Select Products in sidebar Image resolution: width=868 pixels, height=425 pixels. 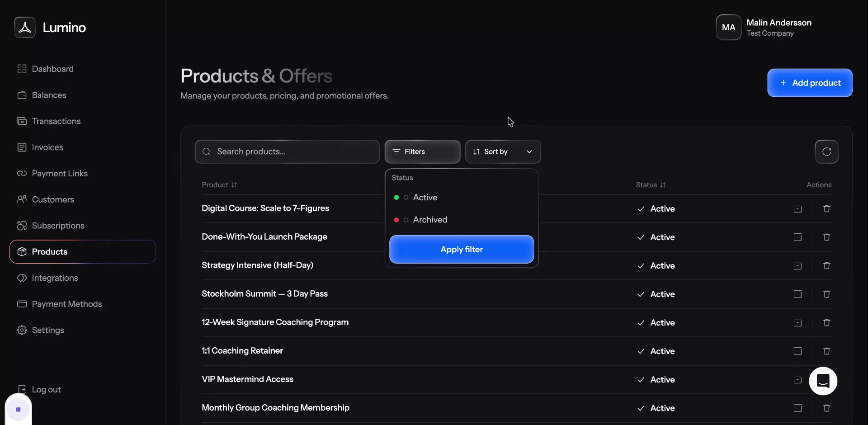[83, 252]
